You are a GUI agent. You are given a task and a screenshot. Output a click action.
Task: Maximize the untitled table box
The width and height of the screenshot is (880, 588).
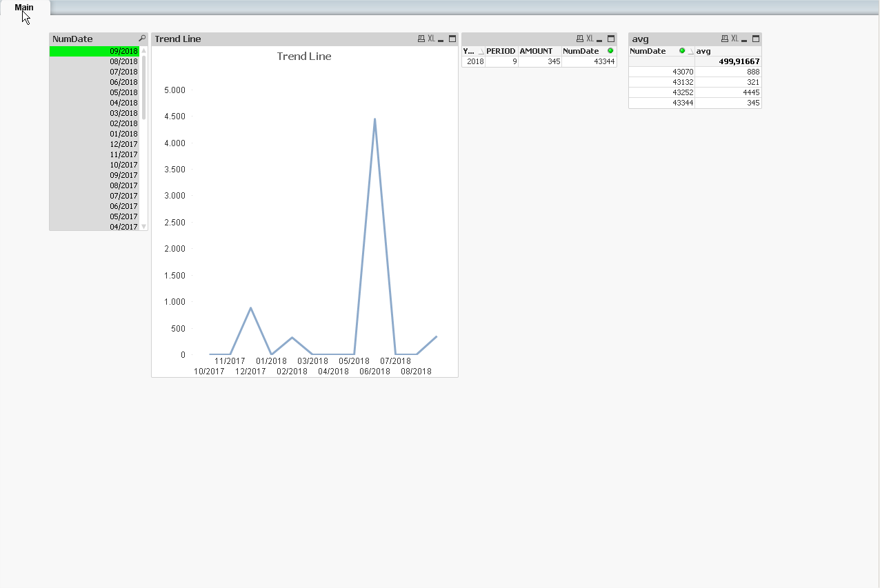click(x=611, y=39)
